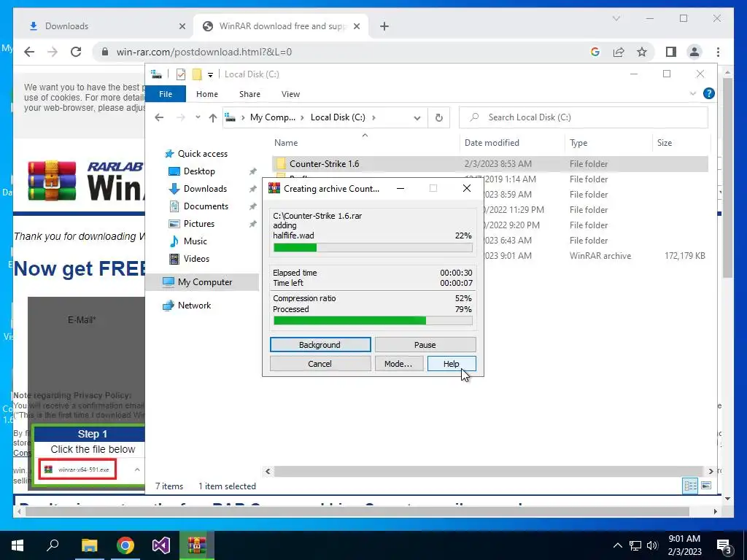Click the Processed progress bar
The image size is (747, 560).
click(373, 321)
